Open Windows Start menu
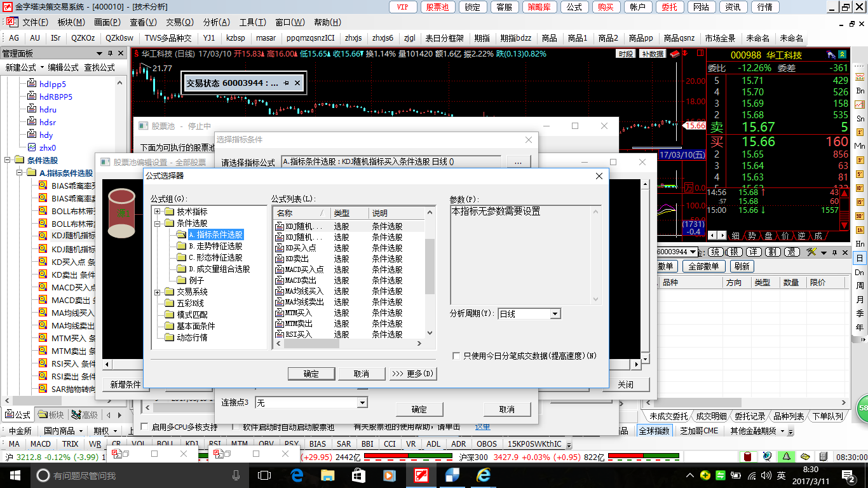868x488 pixels. [15, 475]
